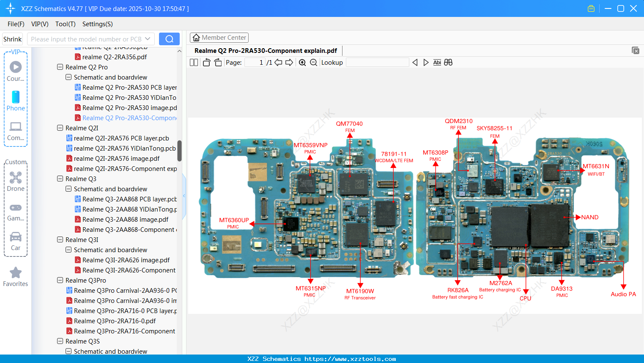Select the Computer category
This screenshot has height=363, width=644.
[x=16, y=131]
